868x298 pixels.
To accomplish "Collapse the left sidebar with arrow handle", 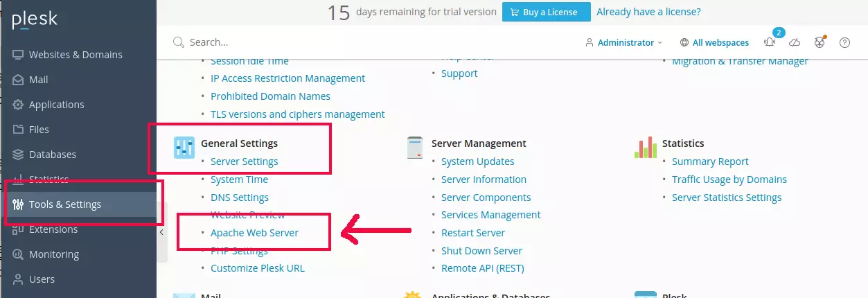I will pyautogui.click(x=161, y=233).
